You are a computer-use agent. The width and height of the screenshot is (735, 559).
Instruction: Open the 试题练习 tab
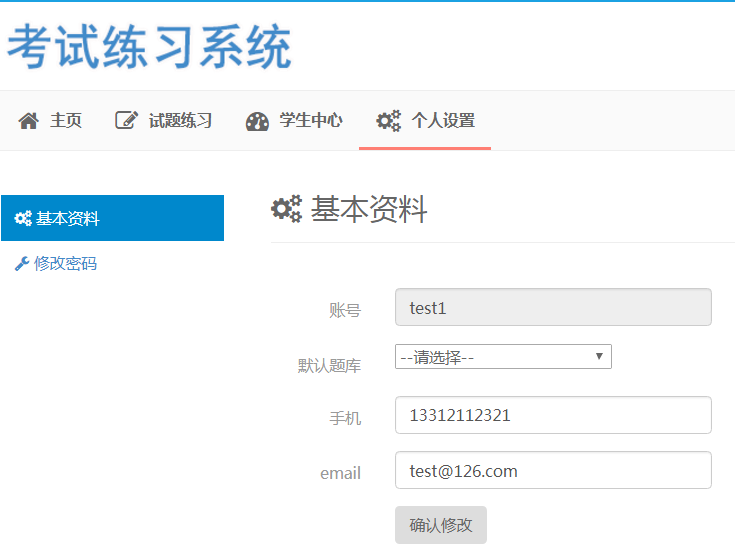click(164, 120)
